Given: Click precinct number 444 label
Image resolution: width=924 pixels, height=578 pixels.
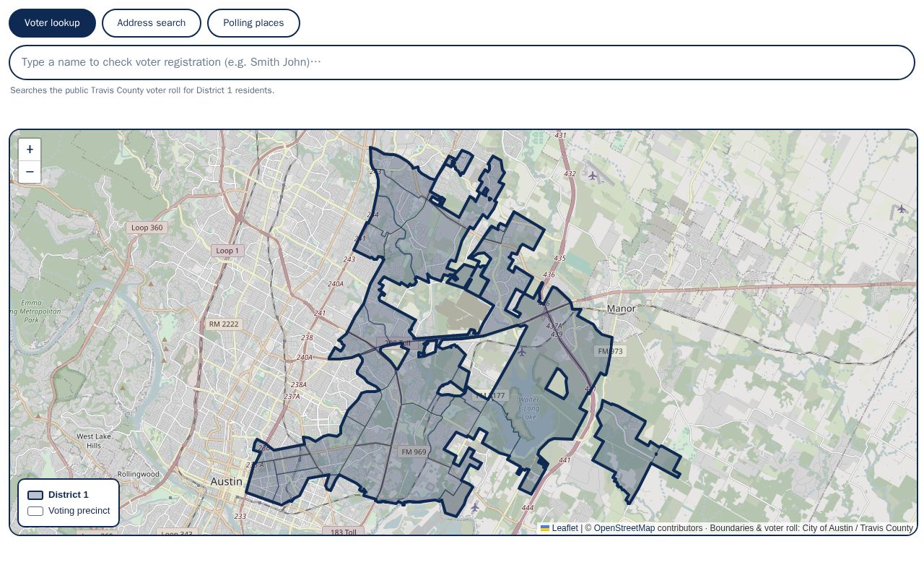Looking at the screenshot, I should [x=527, y=508].
